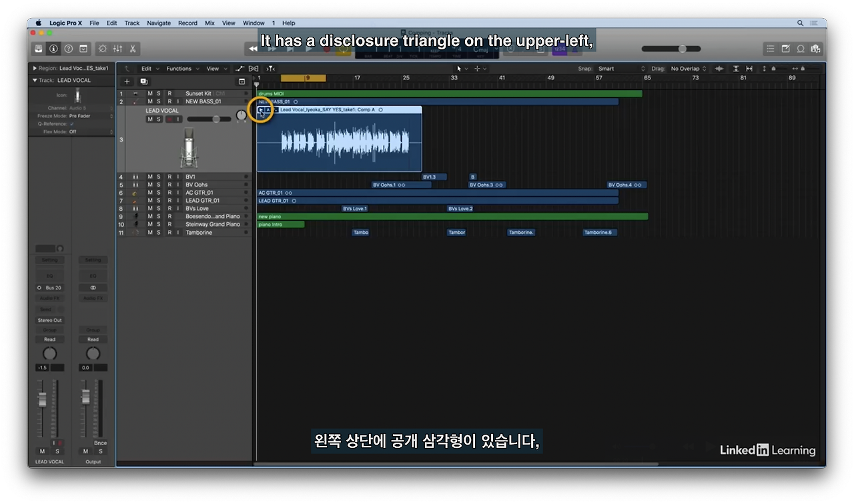Screen dimensions: 854x504
Task: Toggle the Catch playhead button
Action: pos(270,69)
